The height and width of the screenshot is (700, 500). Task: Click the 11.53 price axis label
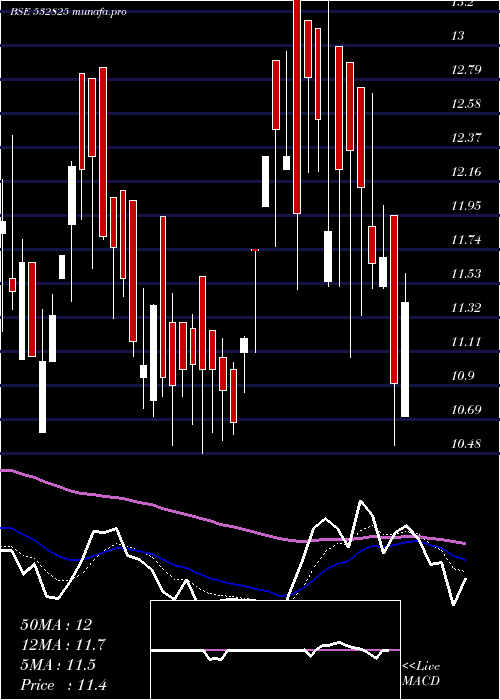click(466, 274)
